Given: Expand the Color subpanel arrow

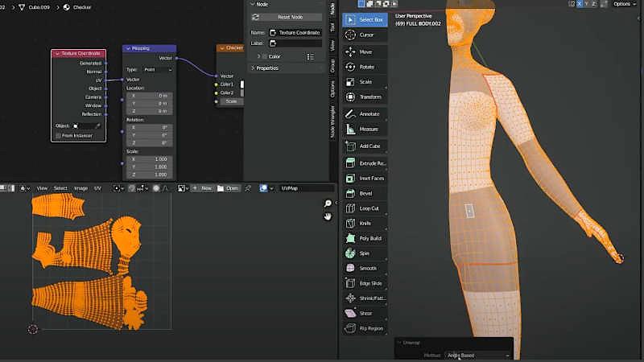Looking at the screenshot, I should point(258,56).
